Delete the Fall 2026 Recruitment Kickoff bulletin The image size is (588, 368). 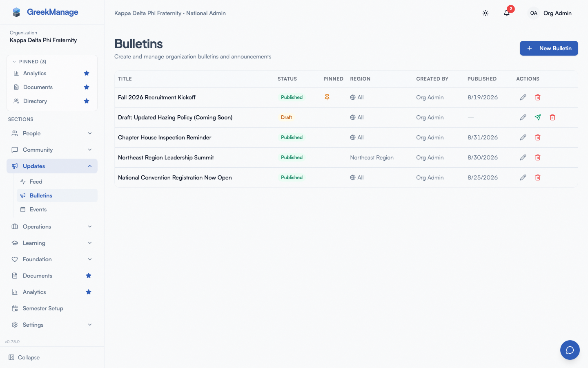538,97
